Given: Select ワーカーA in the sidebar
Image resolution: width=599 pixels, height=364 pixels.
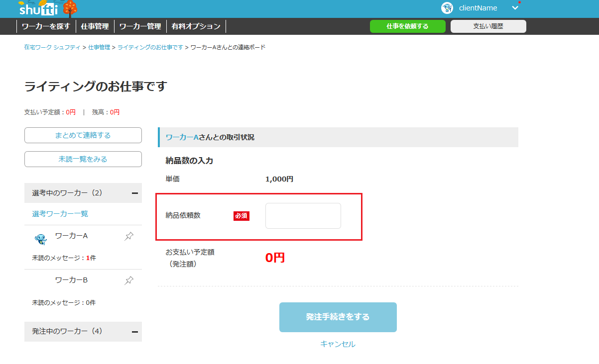Looking at the screenshot, I should [71, 236].
